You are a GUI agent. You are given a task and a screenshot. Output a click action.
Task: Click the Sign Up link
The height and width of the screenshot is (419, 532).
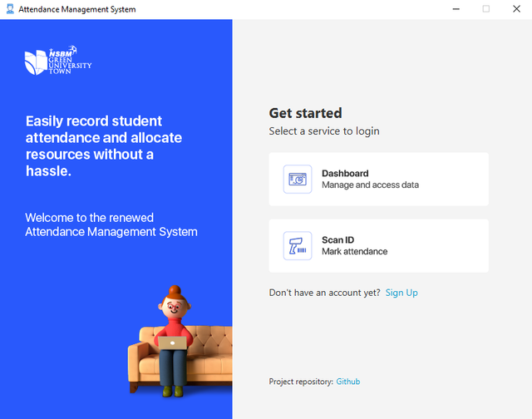pyautogui.click(x=401, y=293)
